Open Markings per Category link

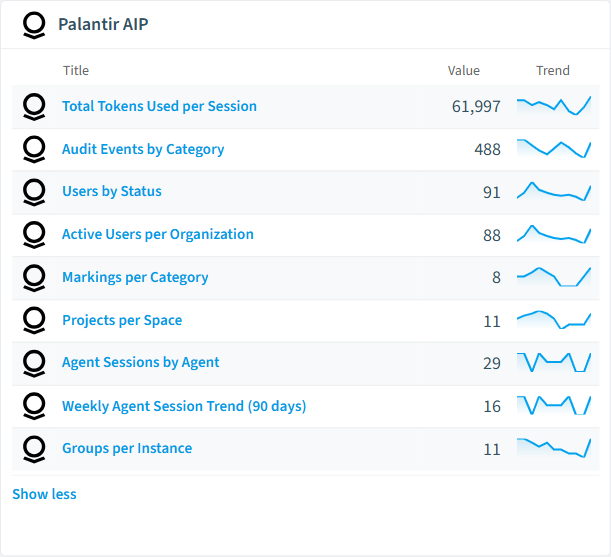135,277
